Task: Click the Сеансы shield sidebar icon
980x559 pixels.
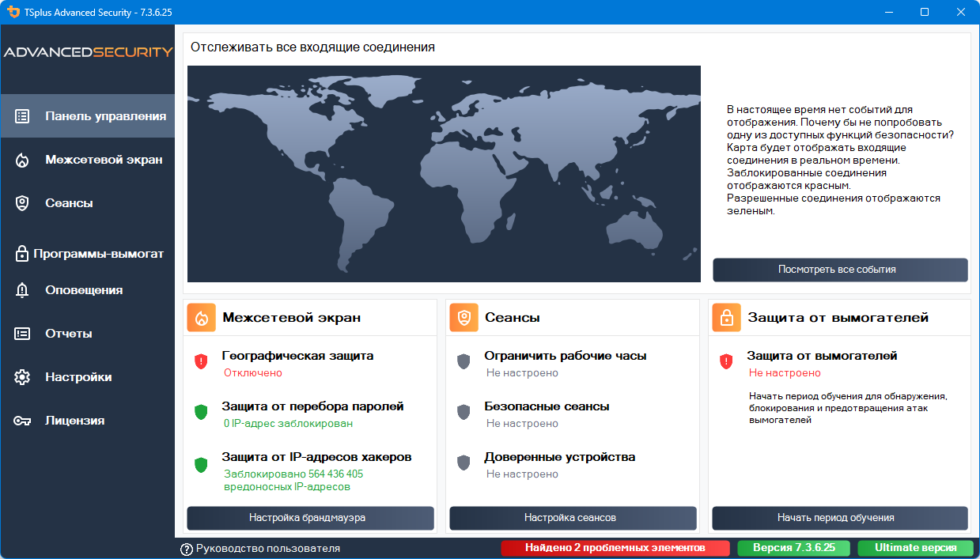Action: point(22,203)
